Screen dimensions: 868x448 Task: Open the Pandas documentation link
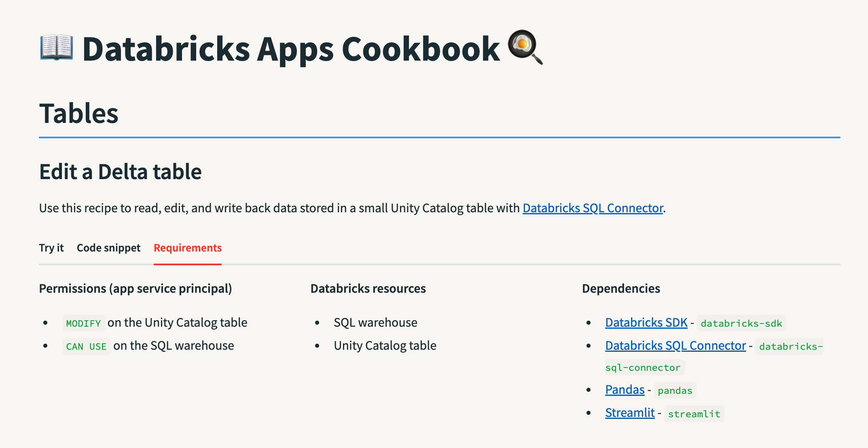[625, 389]
